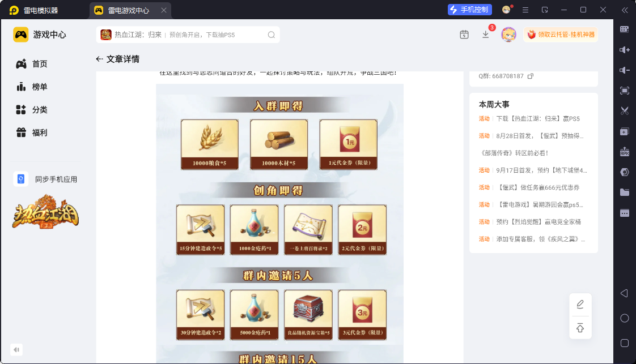Screen dimensions: 636x364
Task: Copy the Q群 number 668708187
Action: click(530, 76)
